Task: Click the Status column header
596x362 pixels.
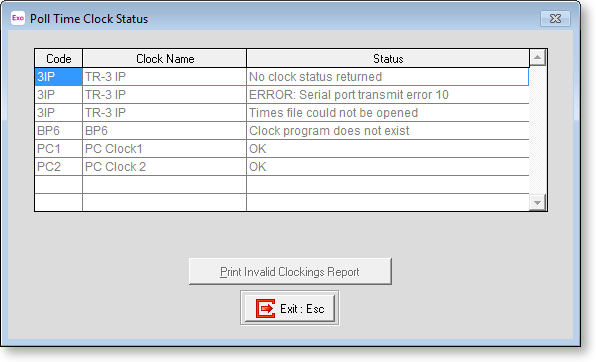Action: coord(388,59)
